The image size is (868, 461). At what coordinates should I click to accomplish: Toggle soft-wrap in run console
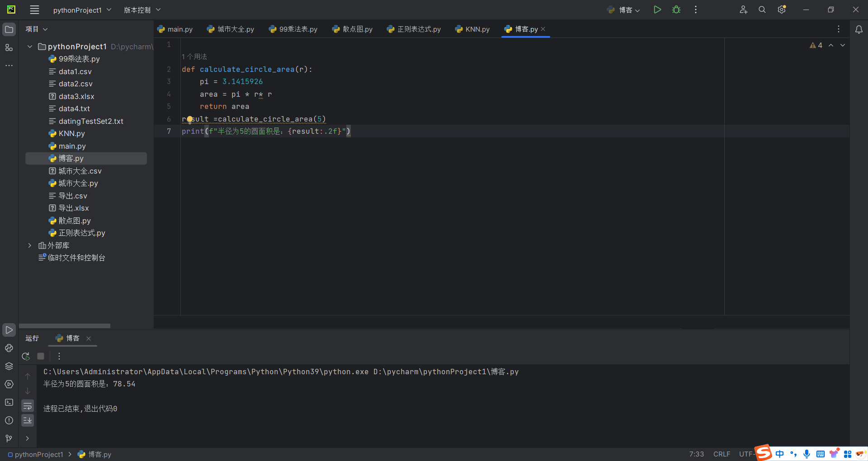[28, 406]
